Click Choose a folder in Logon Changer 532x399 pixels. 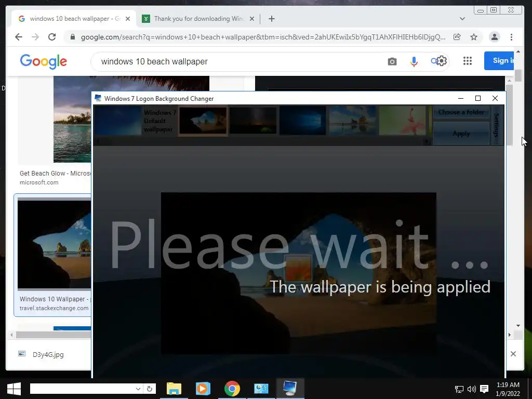461,112
